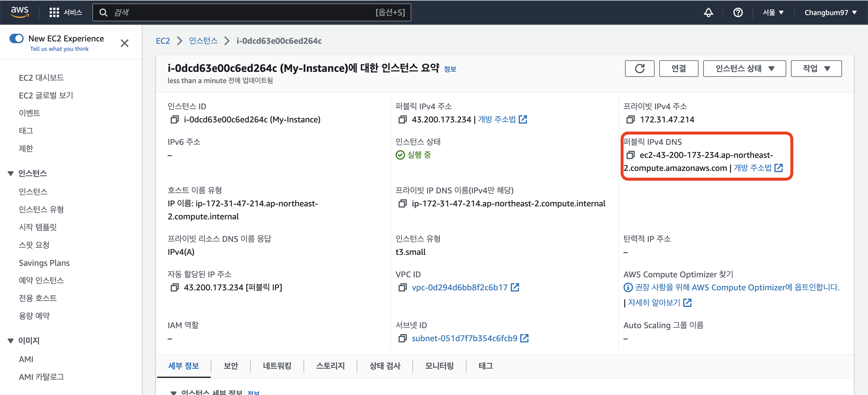The image size is (868, 395).
Task: Copy the public IPv4 address 43.200.173.234
Action: point(402,120)
